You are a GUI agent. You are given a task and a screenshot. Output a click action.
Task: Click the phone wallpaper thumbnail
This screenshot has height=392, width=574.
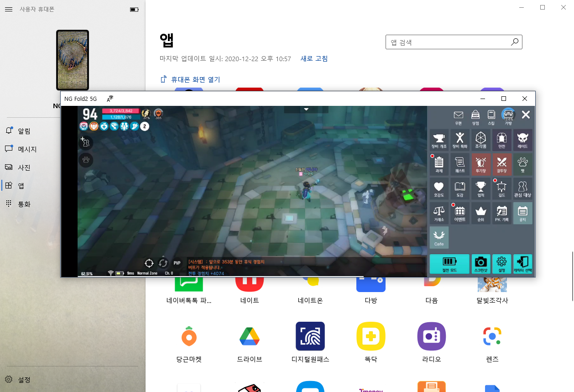click(73, 60)
